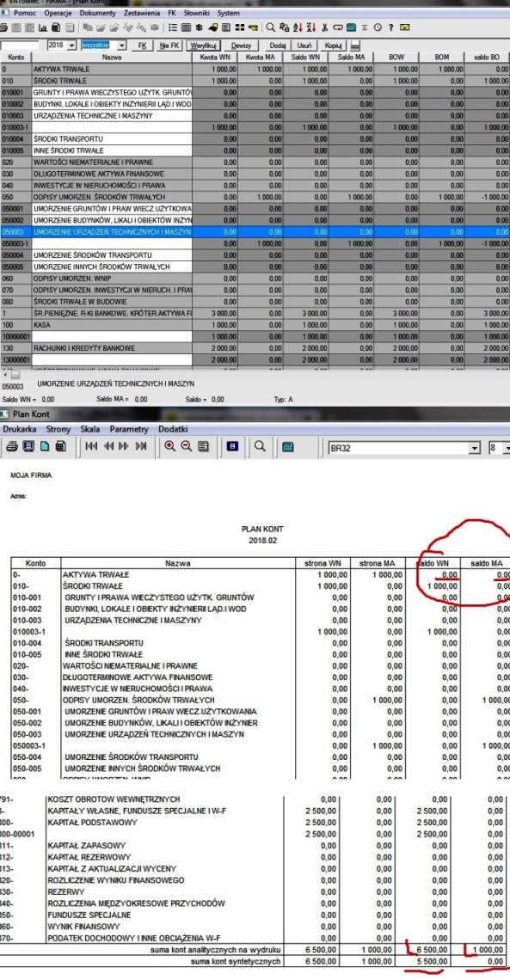
Task: Open the 'wszystkie' filter dropdown
Action: pyautogui.click(x=122, y=46)
